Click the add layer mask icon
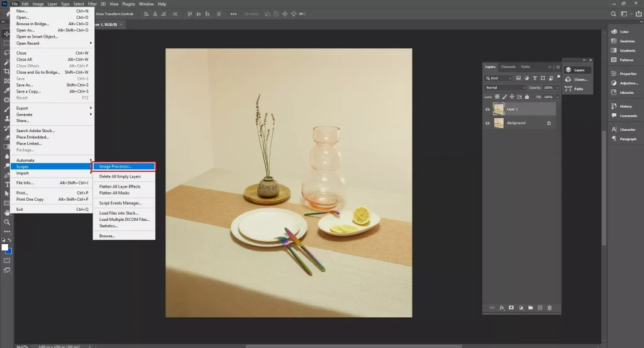644x348 pixels. tap(511, 308)
